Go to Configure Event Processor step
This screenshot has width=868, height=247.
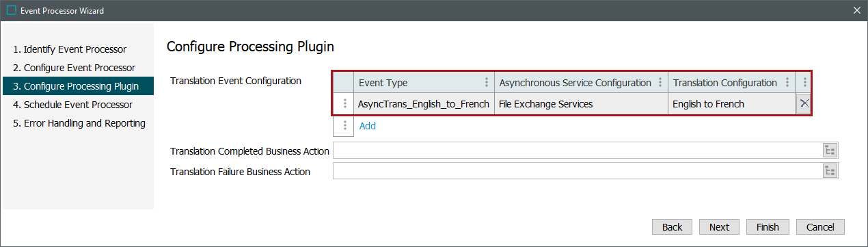[x=74, y=68]
